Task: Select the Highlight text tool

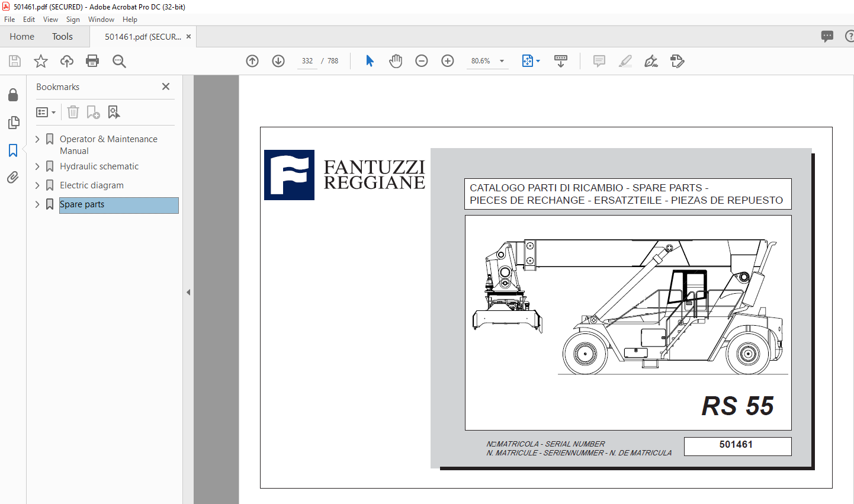Action: point(625,61)
